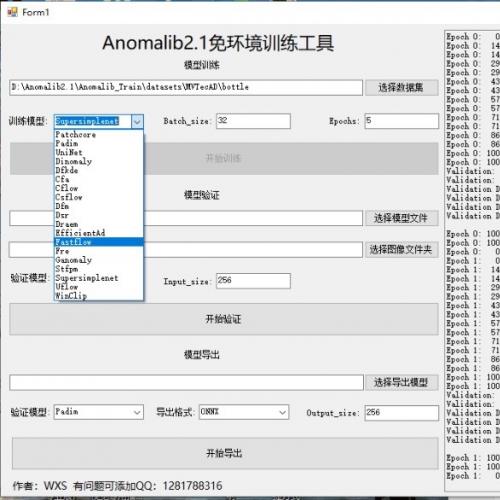Click the 选择数据集 button
The height and width of the screenshot is (500, 500).
pyautogui.click(x=401, y=88)
